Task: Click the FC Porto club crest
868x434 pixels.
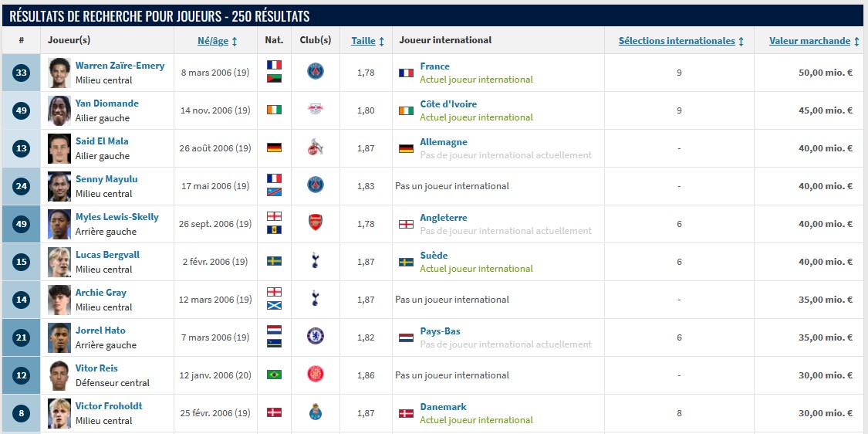Action: [x=316, y=412]
